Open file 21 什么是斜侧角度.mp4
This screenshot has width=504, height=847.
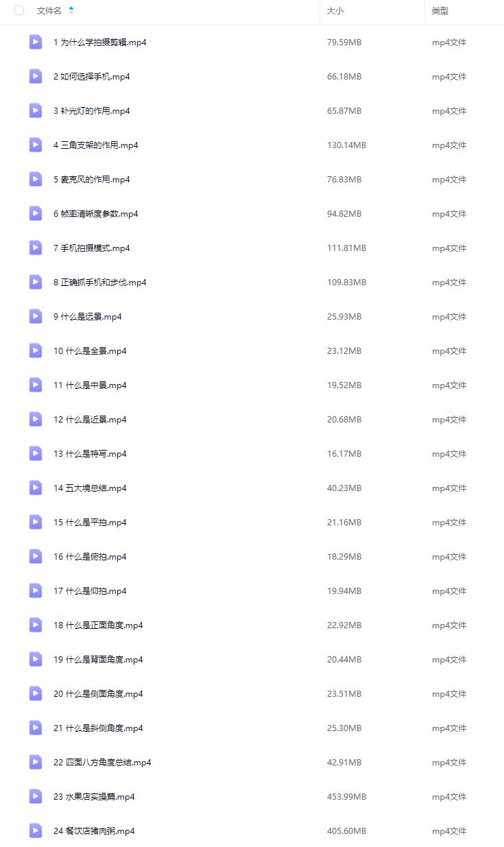[x=98, y=728]
